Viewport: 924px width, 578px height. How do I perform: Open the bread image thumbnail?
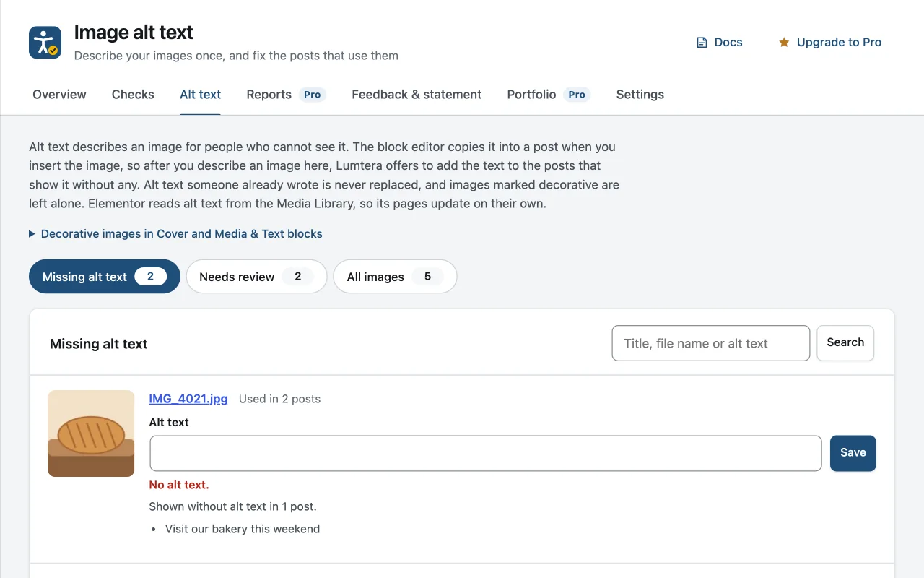point(91,433)
